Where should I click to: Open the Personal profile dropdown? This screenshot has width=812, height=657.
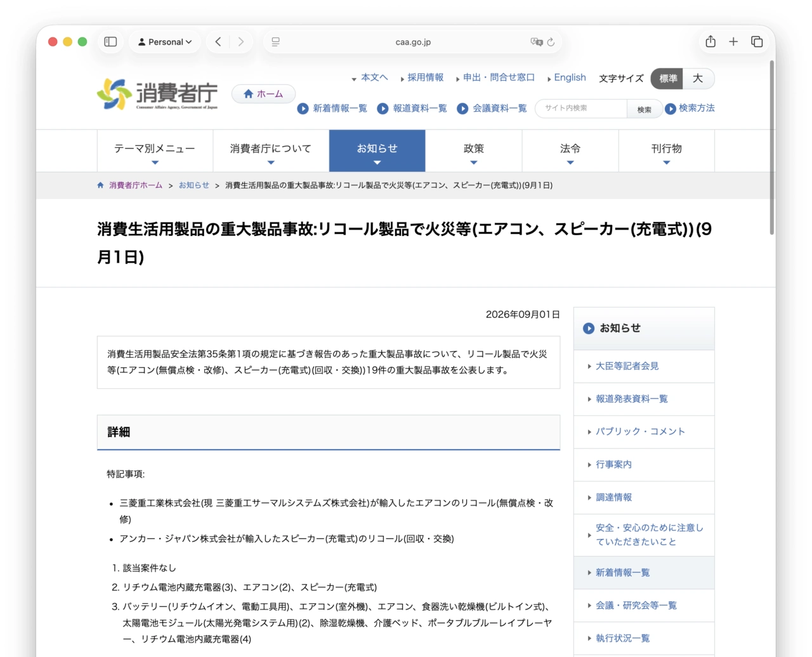pos(165,42)
